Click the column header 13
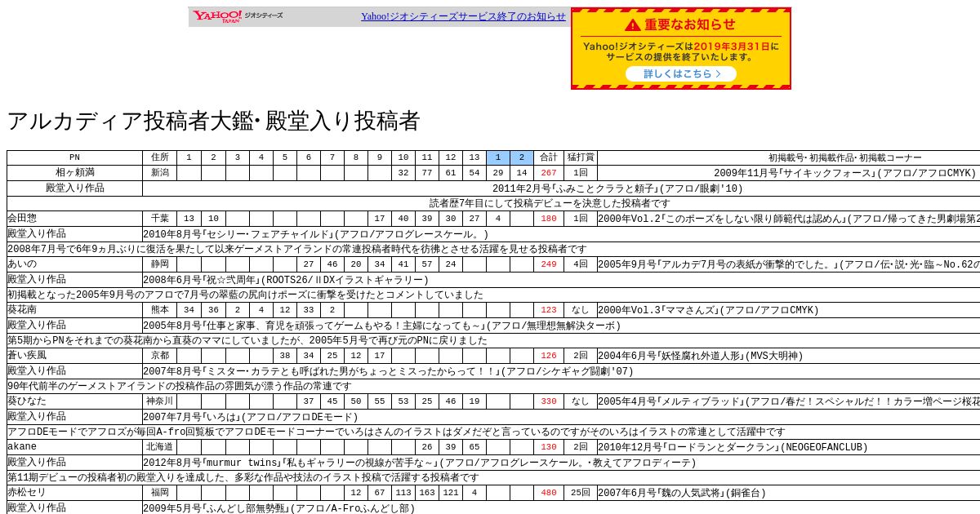980x514 pixels. (474, 157)
